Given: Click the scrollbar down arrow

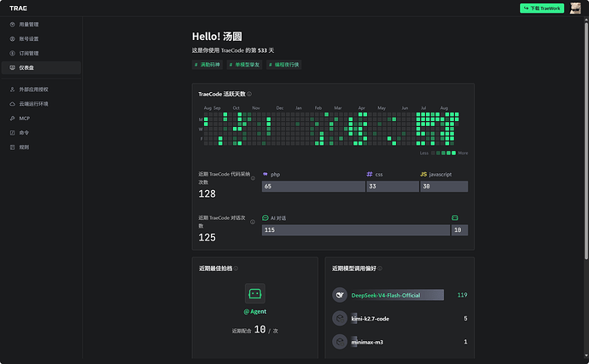Looking at the screenshot, I should (x=586, y=355).
